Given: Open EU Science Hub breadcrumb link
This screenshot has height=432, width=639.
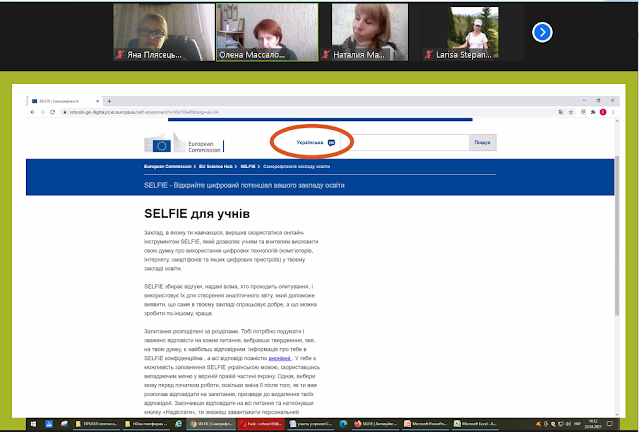Looking at the screenshot, I should [216, 166].
